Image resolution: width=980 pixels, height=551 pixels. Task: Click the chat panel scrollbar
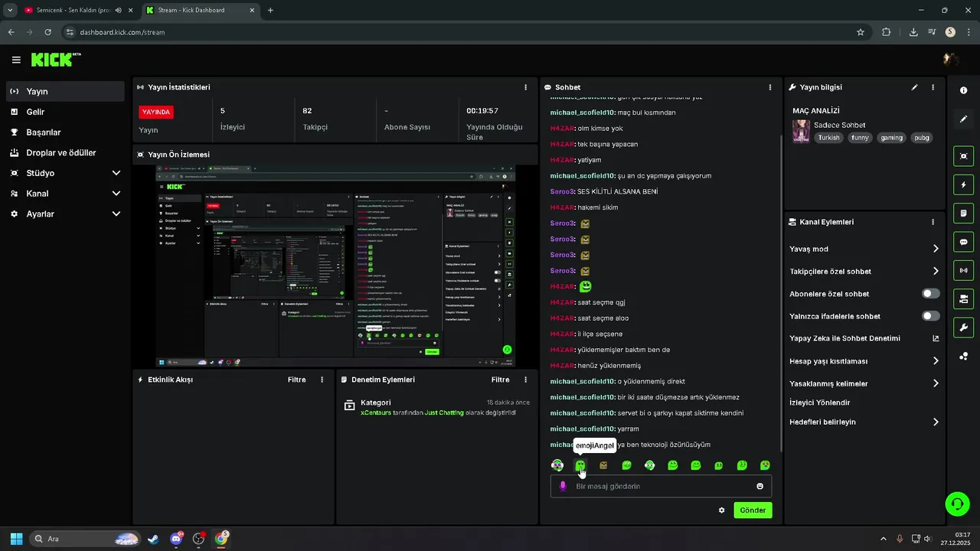click(780, 293)
